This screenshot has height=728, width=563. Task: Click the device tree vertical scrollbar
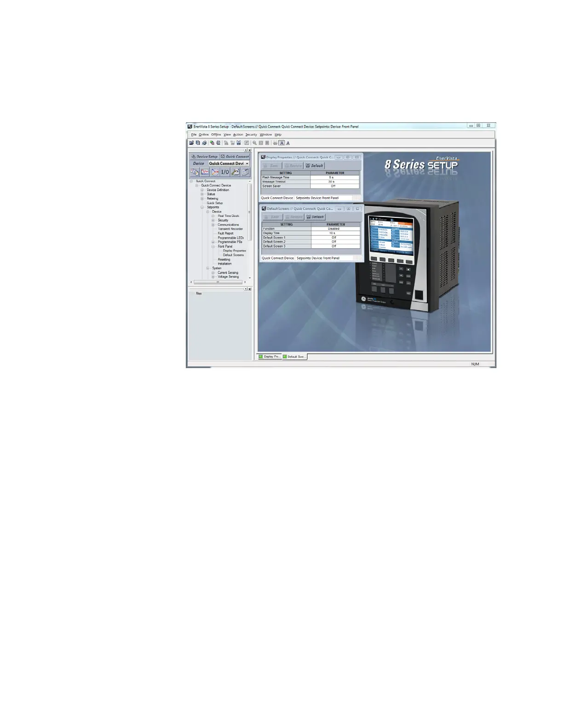[250, 229]
